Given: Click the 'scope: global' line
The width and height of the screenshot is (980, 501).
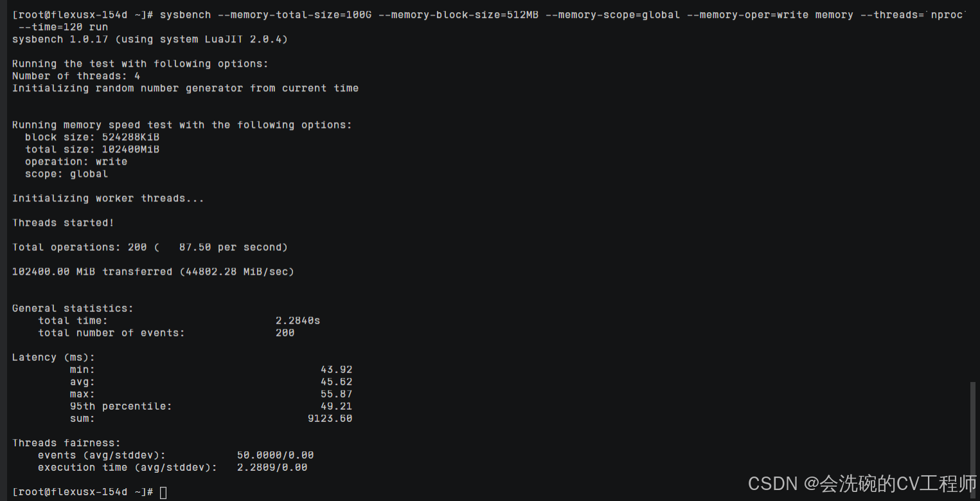Looking at the screenshot, I should point(66,174).
